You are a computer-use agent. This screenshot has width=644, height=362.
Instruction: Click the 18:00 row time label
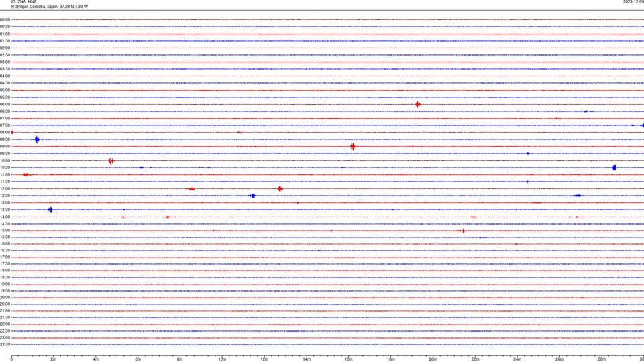tap(5, 270)
